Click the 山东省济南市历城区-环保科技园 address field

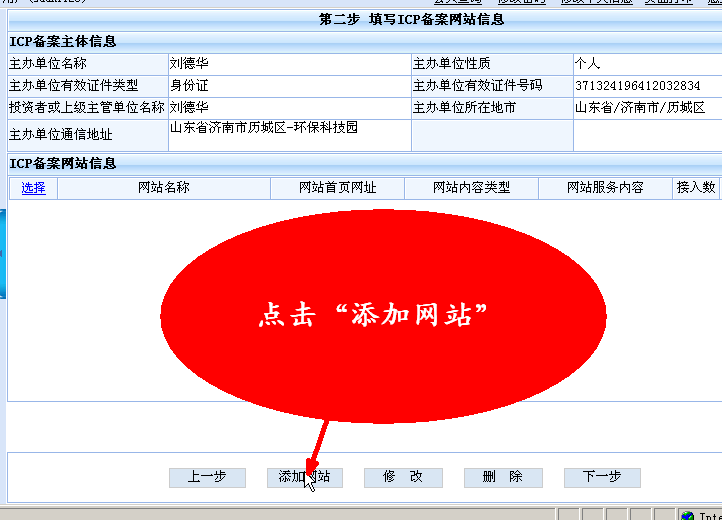264,128
